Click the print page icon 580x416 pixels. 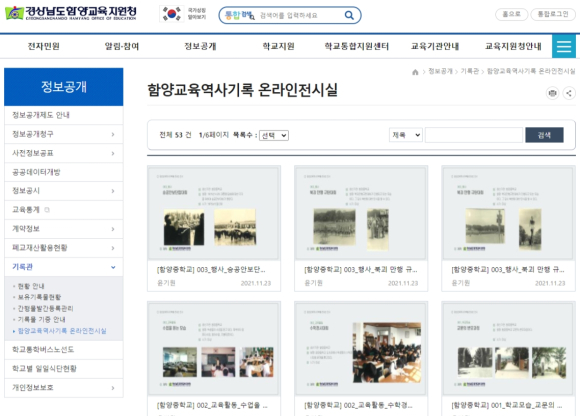click(x=552, y=93)
